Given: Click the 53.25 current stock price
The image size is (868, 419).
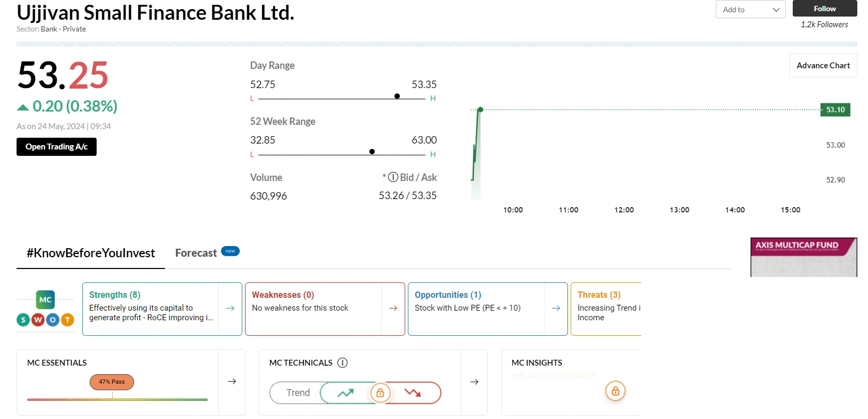Looking at the screenshot, I should [x=63, y=75].
